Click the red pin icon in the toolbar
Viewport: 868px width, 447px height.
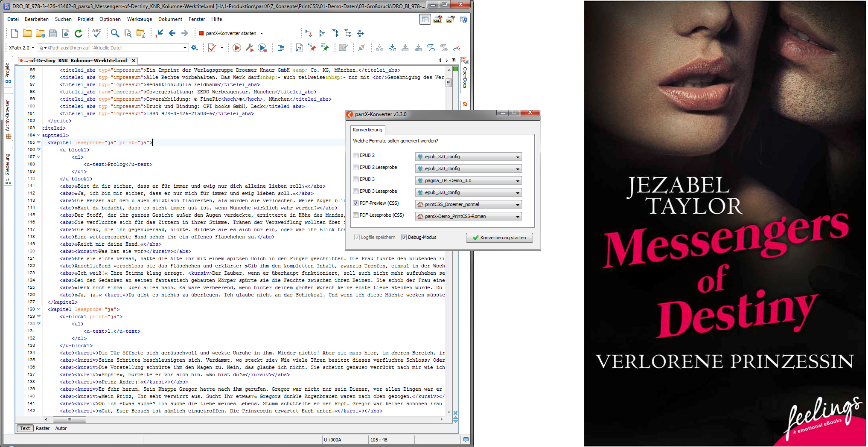(312, 48)
